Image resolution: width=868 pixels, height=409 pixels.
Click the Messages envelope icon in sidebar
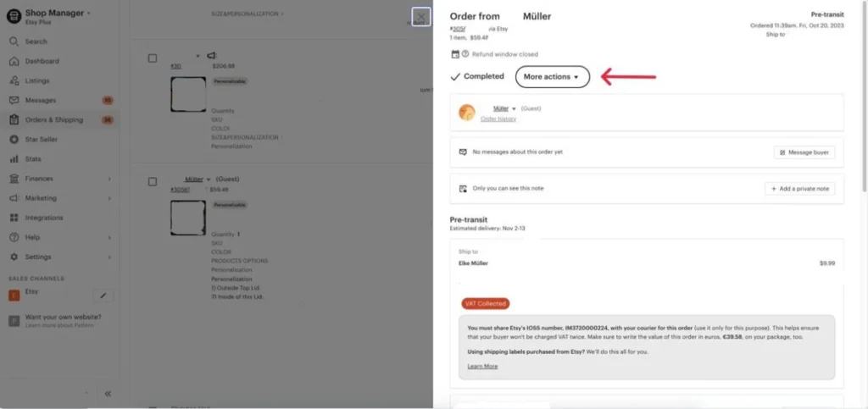point(14,100)
